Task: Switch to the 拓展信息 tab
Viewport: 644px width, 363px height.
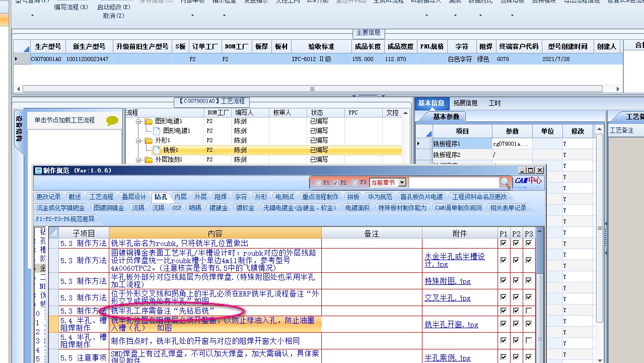Action: (465, 103)
